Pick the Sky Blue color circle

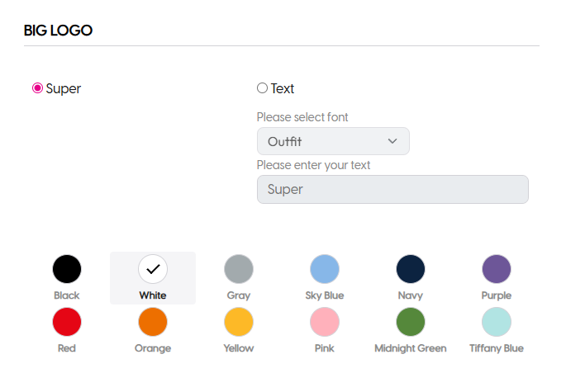pyautogui.click(x=325, y=269)
